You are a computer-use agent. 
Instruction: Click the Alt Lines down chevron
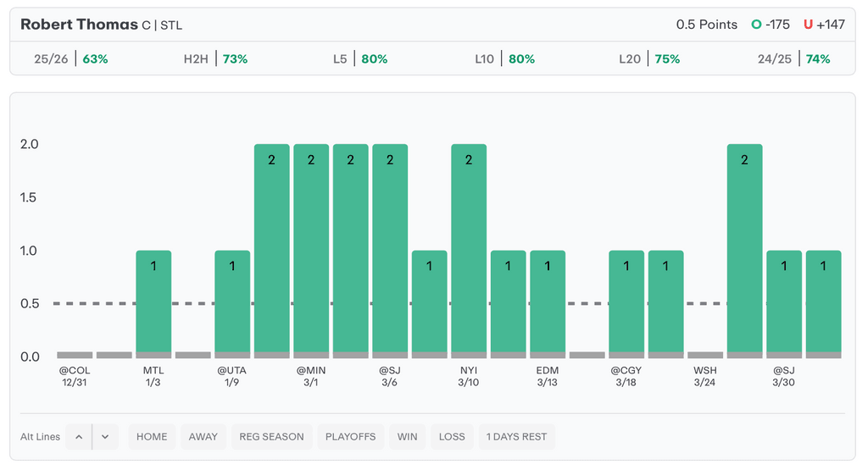(x=105, y=437)
